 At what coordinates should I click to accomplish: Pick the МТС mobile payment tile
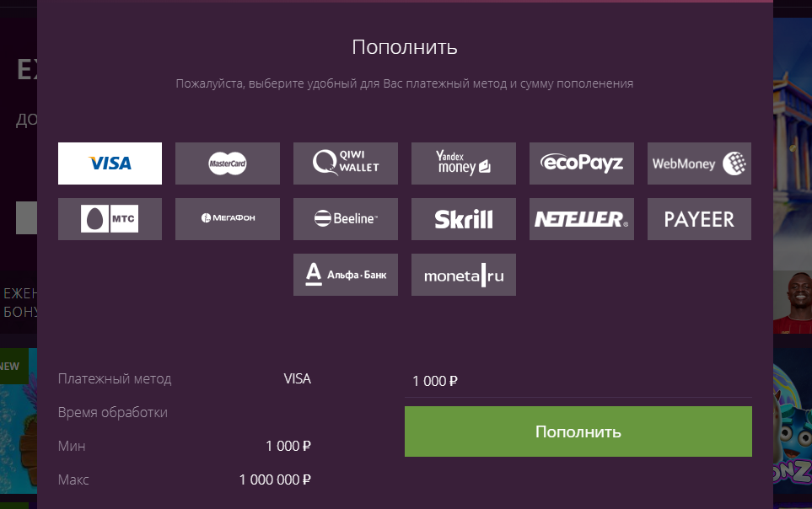click(x=110, y=219)
